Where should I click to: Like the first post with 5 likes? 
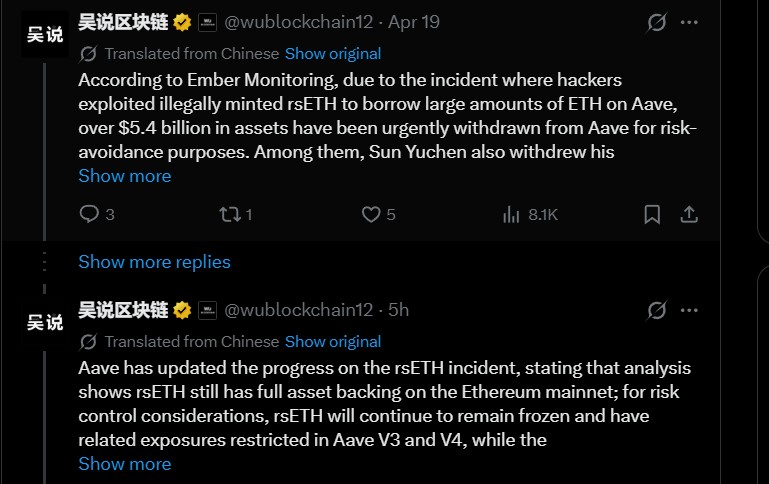pyautogui.click(x=371, y=214)
